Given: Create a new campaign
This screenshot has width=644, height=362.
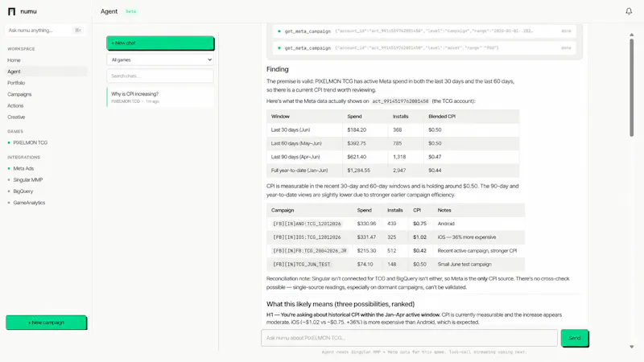Looking at the screenshot, I should (46, 323).
